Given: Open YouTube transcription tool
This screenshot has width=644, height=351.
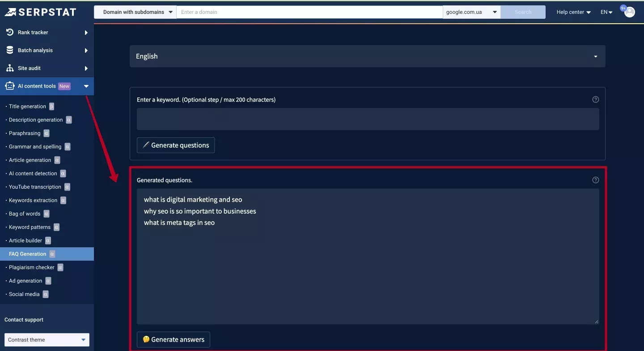Looking at the screenshot, I should 35,187.
